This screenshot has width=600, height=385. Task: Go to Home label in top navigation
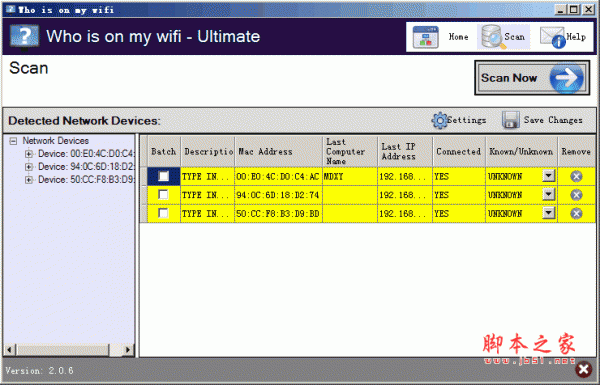tap(458, 37)
